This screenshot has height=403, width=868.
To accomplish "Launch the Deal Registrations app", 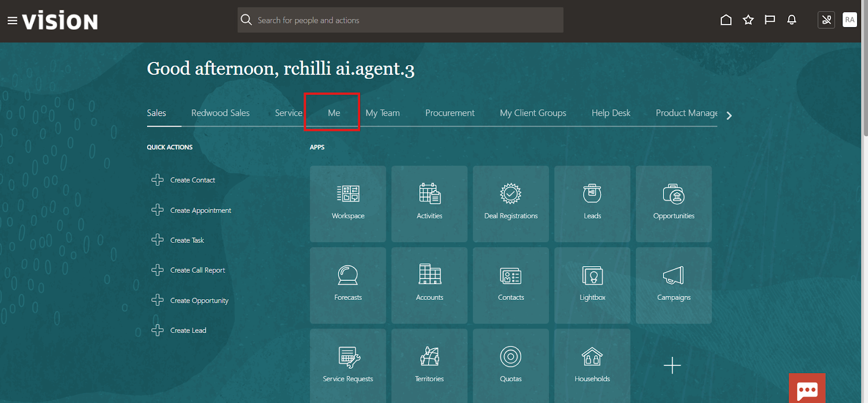I will click(x=510, y=204).
